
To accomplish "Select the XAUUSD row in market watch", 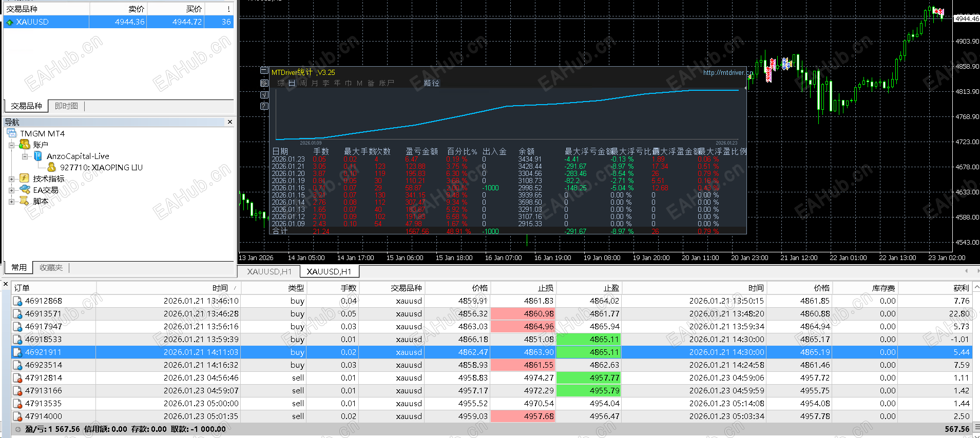I will pyautogui.click(x=32, y=22).
